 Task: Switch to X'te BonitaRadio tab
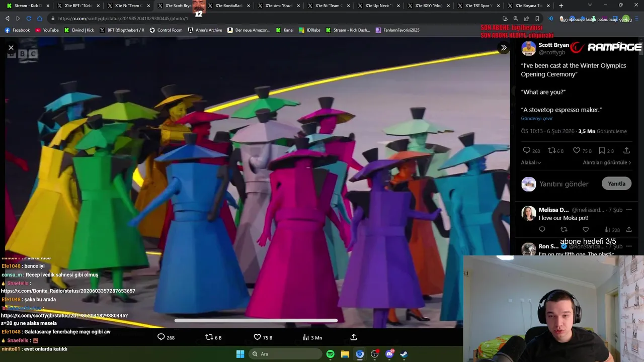click(228, 6)
